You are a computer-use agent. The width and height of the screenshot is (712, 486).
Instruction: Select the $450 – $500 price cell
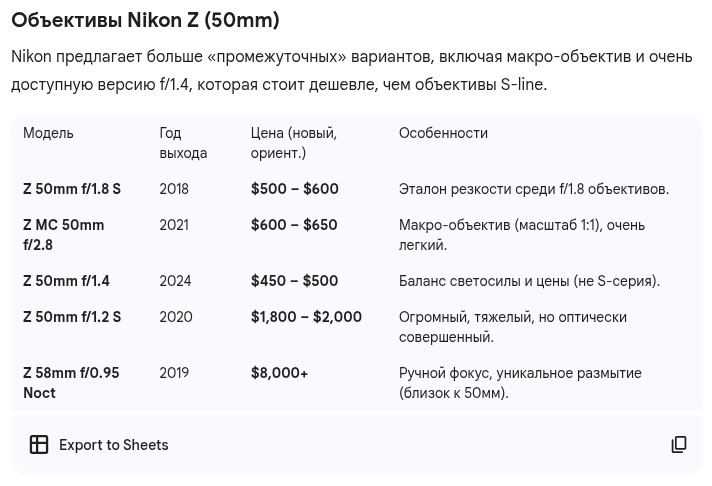point(294,281)
